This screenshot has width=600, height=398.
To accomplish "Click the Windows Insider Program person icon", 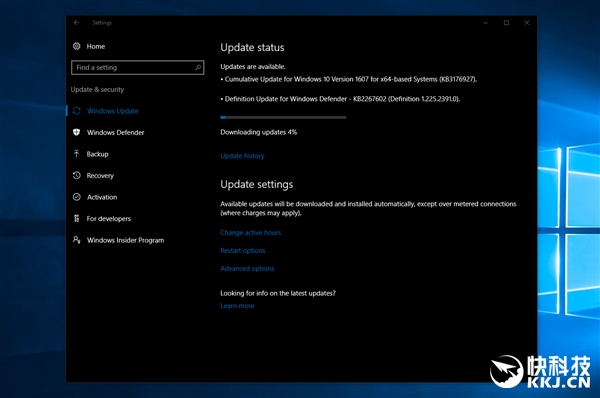I will [77, 240].
